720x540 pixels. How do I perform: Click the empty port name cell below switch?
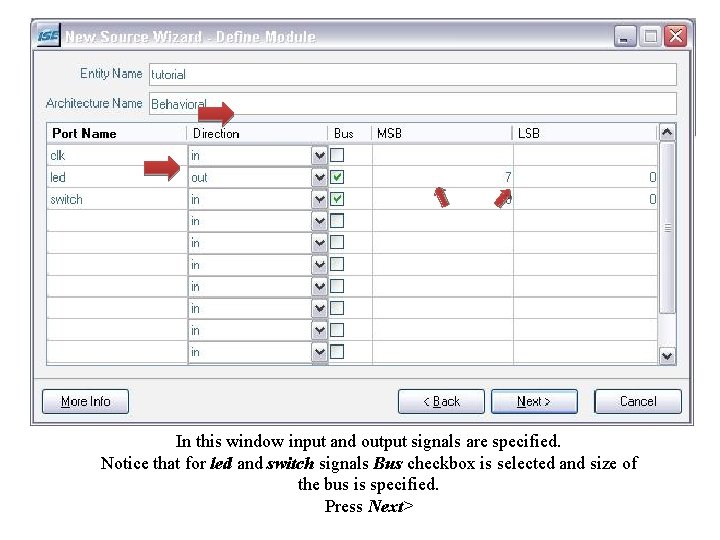click(117, 221)
